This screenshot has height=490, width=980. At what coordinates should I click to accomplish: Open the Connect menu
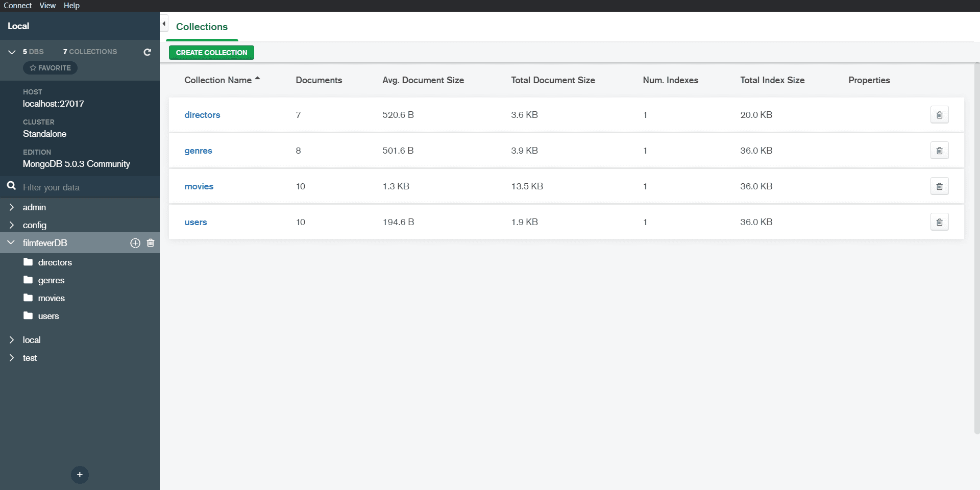point(18,6)
